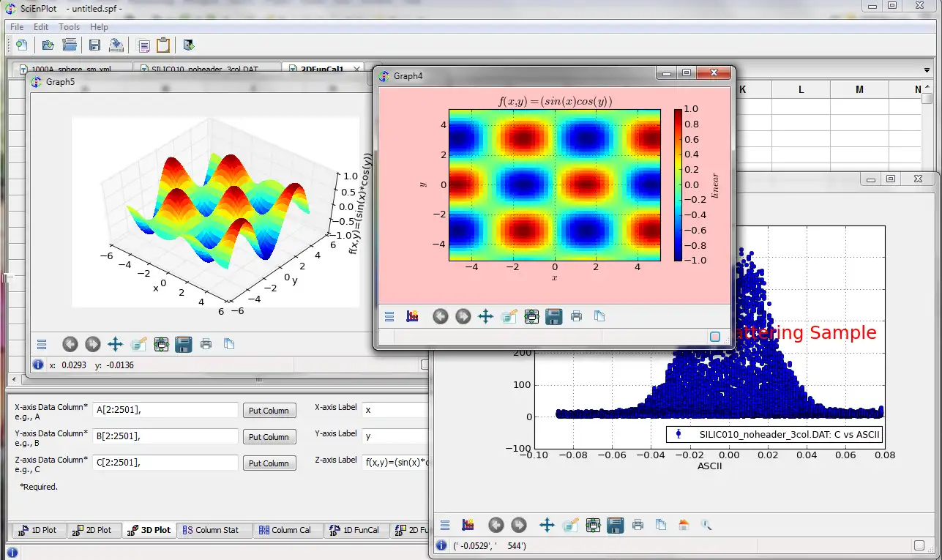Copy the Graph5 plot to clipboard
The width and height of the screenshot is (942, 560).
(x=229, y=344)
